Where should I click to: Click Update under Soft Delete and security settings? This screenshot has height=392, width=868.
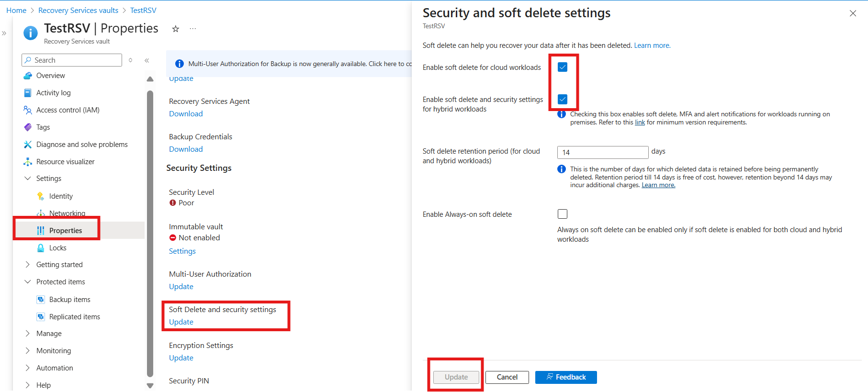[181, 322]
